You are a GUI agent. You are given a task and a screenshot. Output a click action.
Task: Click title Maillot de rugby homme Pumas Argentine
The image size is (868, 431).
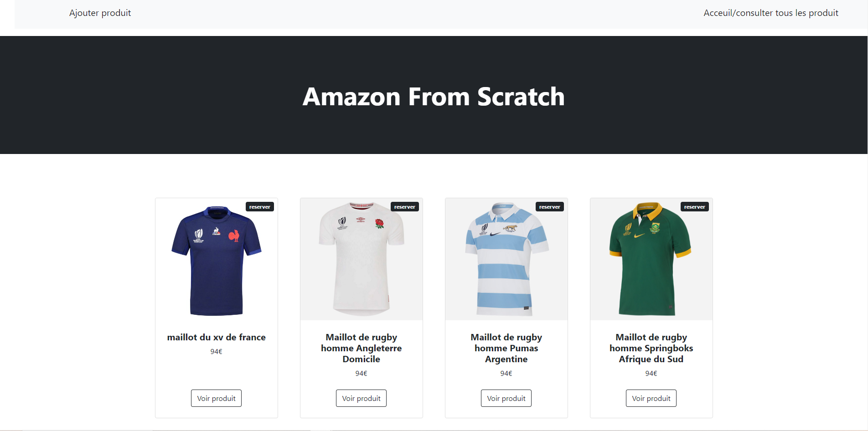coord(506,348)
